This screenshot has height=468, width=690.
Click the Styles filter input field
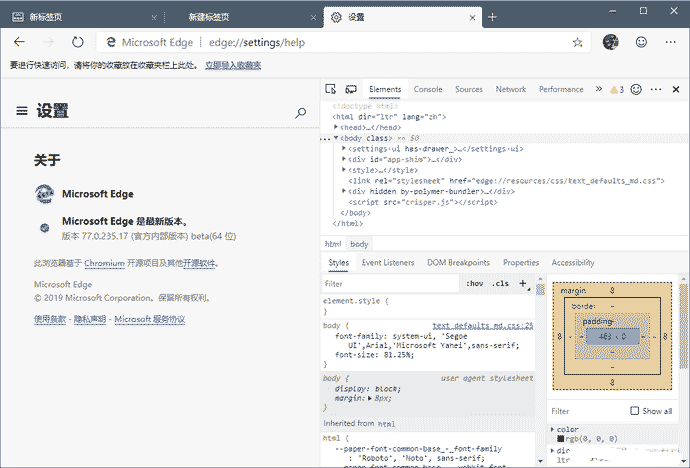point(391,284)
